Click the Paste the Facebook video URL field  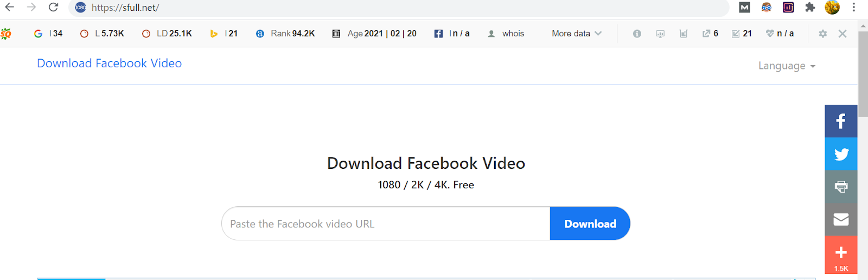(386, 224)
